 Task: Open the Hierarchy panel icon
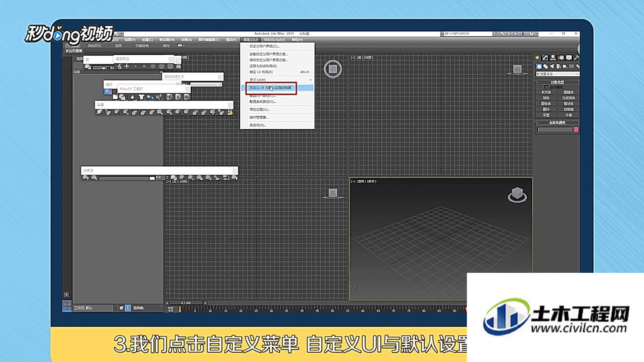(x=553, y=58)
